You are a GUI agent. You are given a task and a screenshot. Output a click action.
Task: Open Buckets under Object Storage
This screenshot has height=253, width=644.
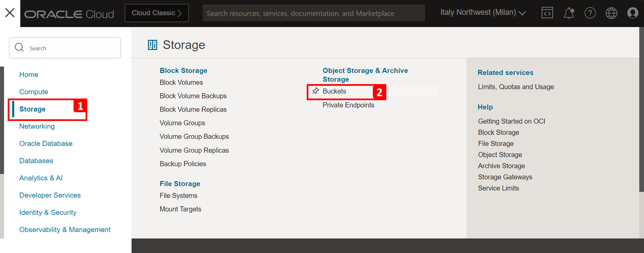pyautogui.click(x=334, y=91)
